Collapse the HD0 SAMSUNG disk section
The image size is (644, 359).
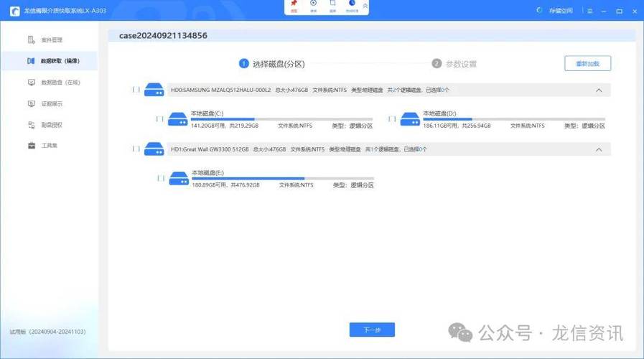click(x=599, y=90)
